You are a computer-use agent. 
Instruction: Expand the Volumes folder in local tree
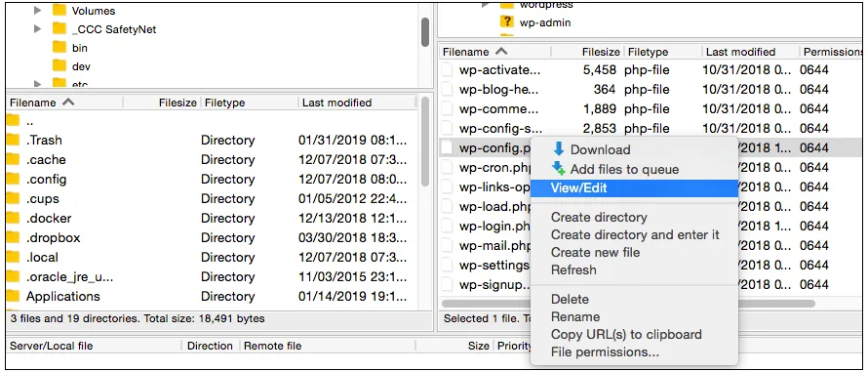[38, 10]
